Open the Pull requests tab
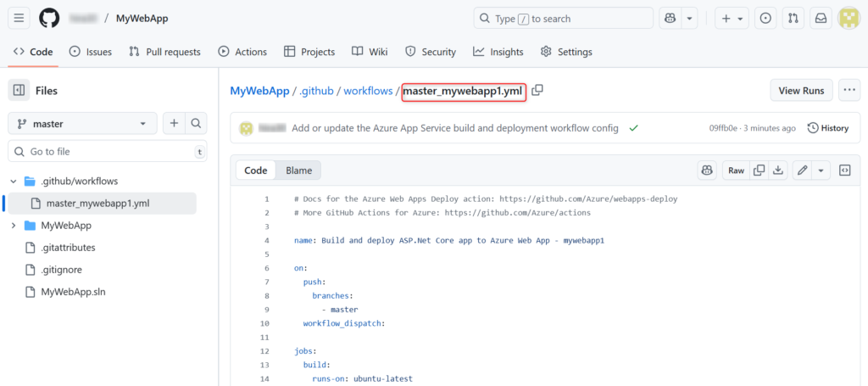868x386 pixels. (164, 52)
